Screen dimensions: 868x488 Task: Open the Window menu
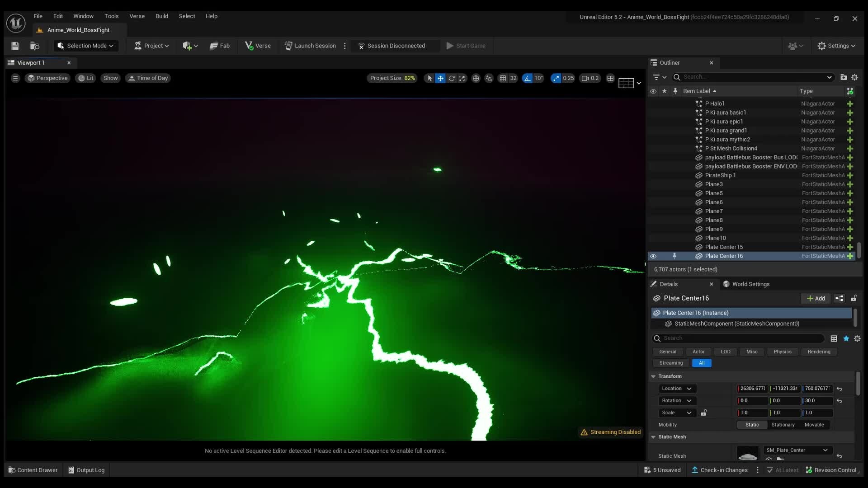(83, 16)
